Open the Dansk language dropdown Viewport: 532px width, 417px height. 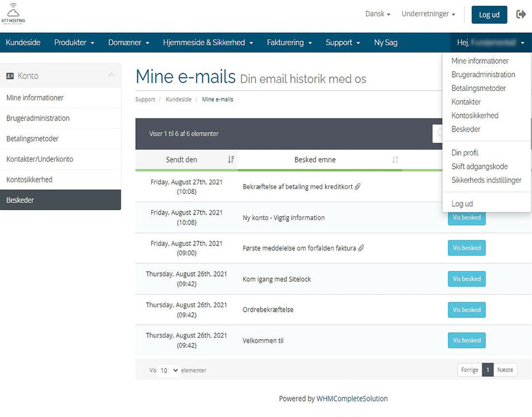pyautogui.click(x=378, y=14)
